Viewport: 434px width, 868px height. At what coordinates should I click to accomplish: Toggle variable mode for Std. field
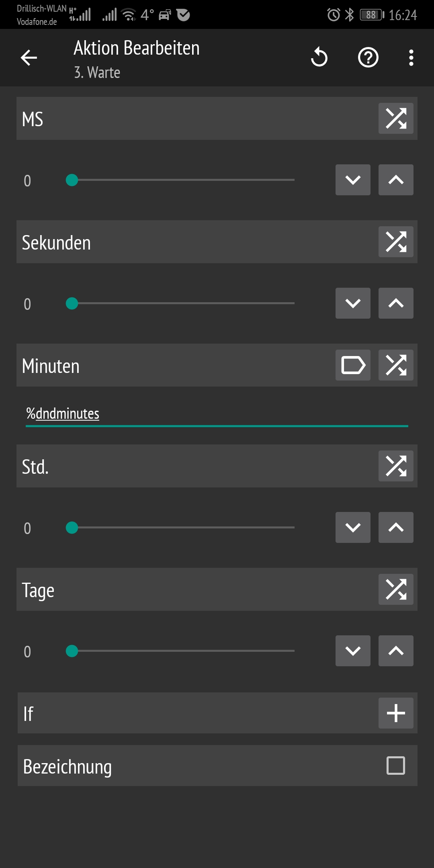point(396,466)
